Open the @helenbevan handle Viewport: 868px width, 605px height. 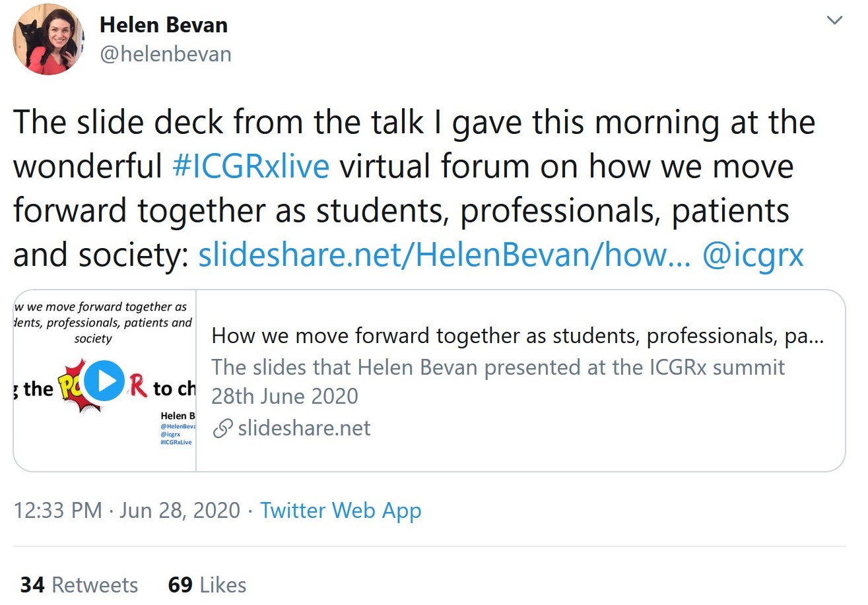click(165, 54)
